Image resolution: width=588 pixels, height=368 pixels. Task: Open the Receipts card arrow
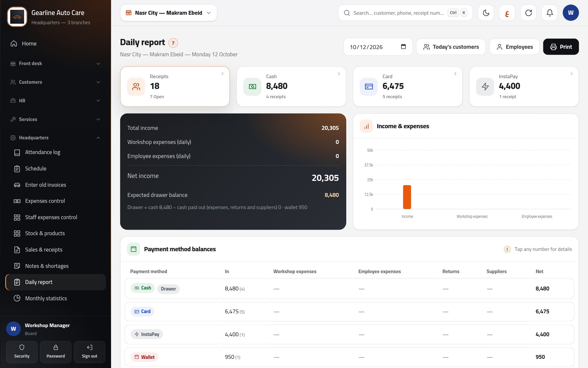pos(222,74)
